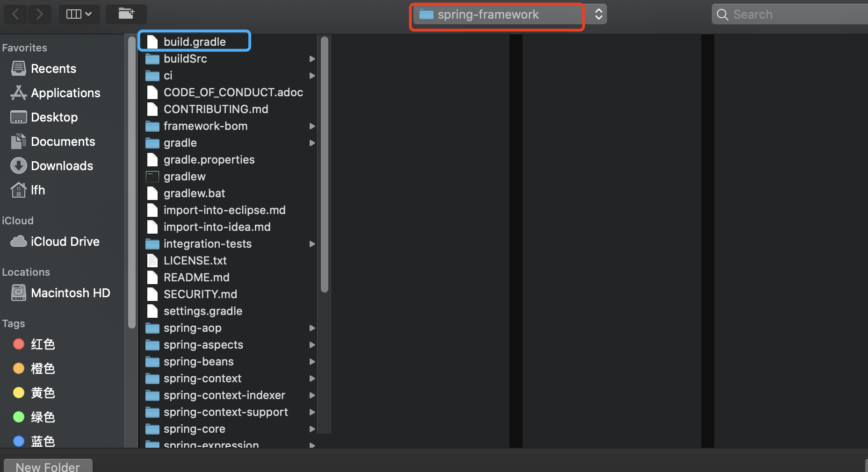This screenshot has width=868, height=472.
Task: Expand the spring-context-support folder arrow
Action: (x=312, y=412)
